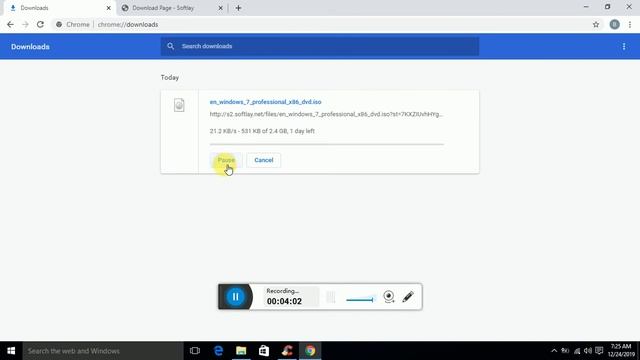This screenshot has width=640, height=360.
Task: Minimize the Chrome window
Action: (x=586, y=7)
